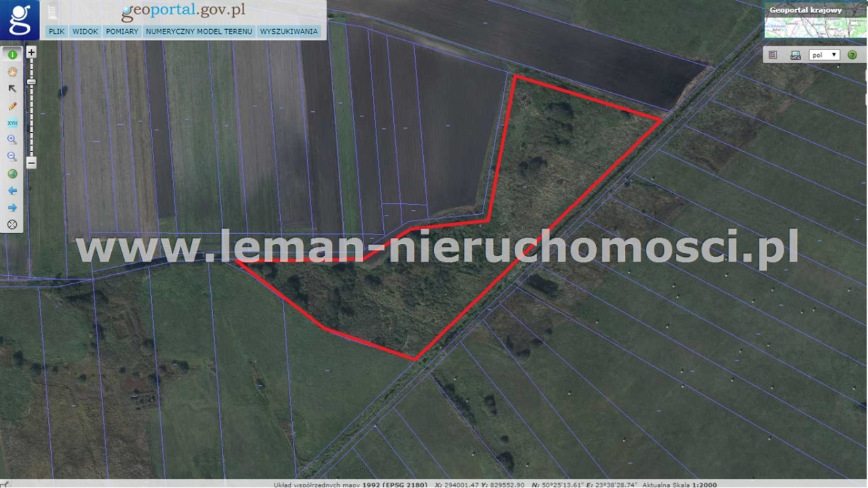Open the WIDOK menu
868x488 pixels.
[85, 31]
